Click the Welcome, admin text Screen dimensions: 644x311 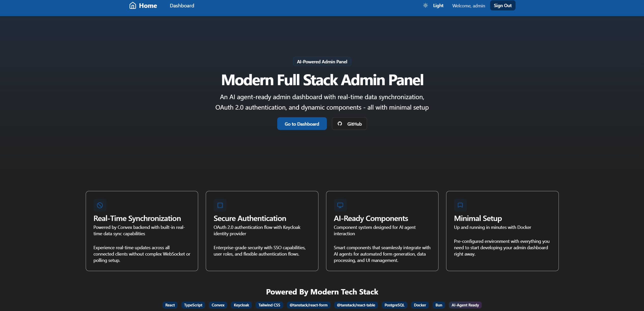point(469,6)
